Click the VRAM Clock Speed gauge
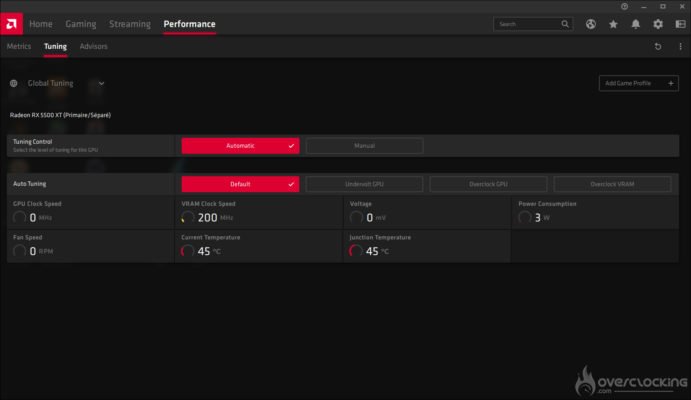 pyautogui.click(x=188, y=217)
